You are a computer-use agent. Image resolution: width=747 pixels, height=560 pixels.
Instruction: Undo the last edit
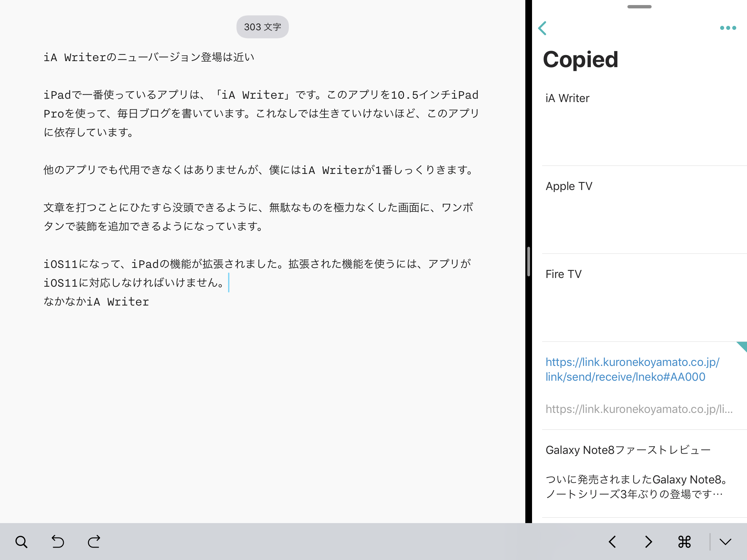coord(58,542)
